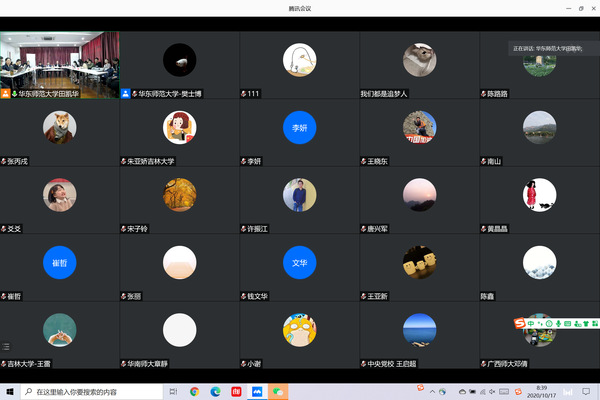
Task: Click the Tencent Meeting taskbar icon
Action: [x=257, y=392]
